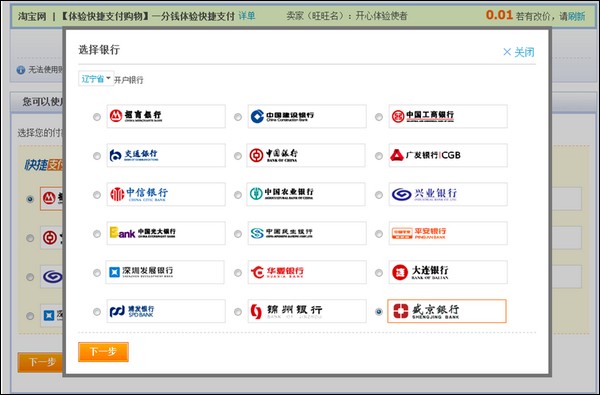Click the 平安银行 logo card
600x395 pixels.
tap(448, 233)
